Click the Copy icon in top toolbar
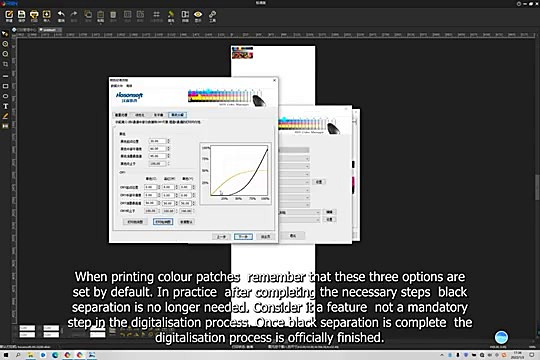Screen dimensions: 540x360 point(88,16)
